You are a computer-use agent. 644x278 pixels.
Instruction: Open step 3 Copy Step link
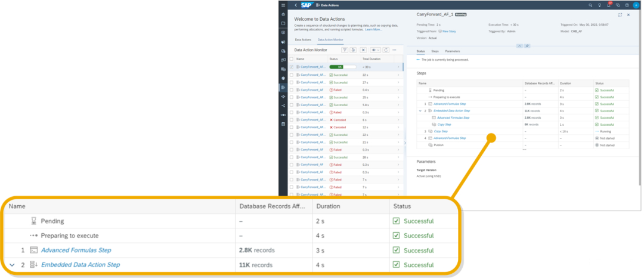coord(441,131)
